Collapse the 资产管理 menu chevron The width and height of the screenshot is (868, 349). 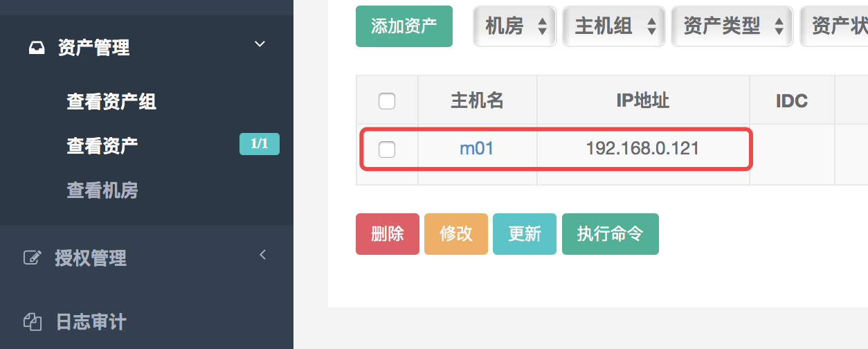(x=260, y=44)
